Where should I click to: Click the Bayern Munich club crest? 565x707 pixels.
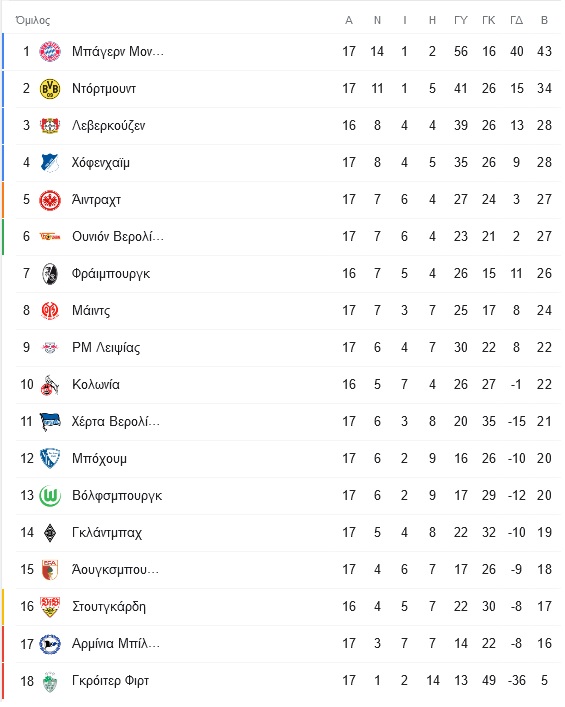(x=50, y=51)
